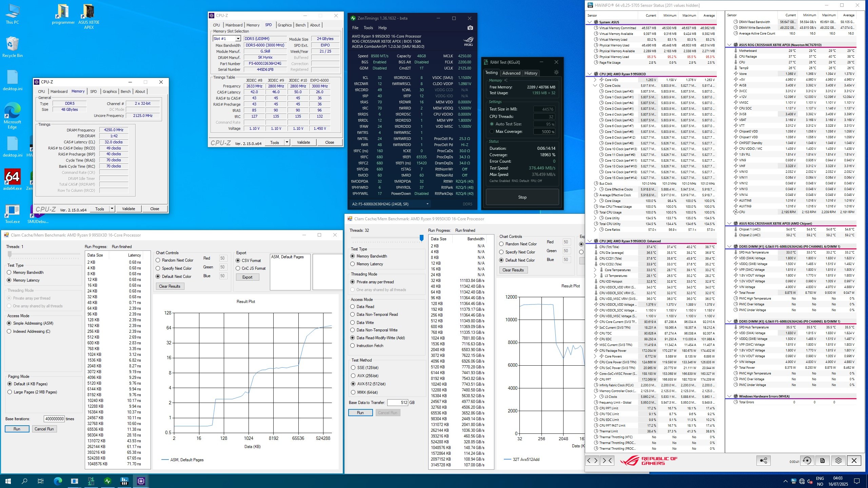This screenshot has width=868, height=488.
Task: Open HWiNFO sensor settings gear
Action: tap(839, 461)
